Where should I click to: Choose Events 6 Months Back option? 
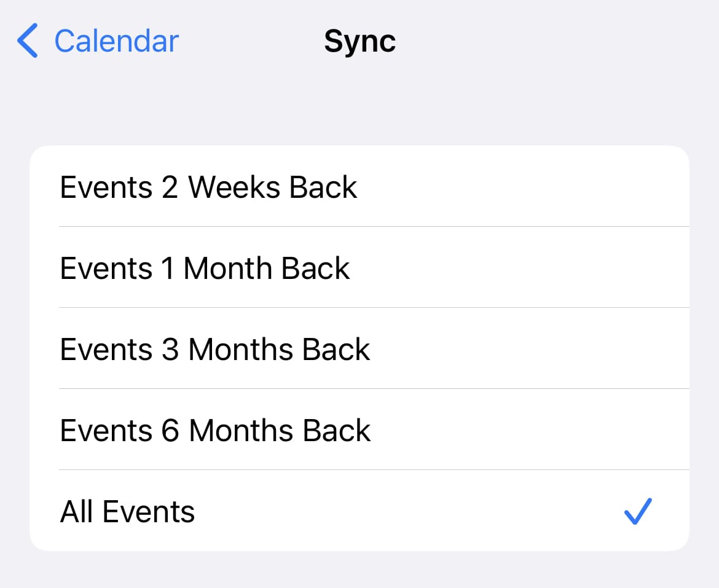[215, 430]
